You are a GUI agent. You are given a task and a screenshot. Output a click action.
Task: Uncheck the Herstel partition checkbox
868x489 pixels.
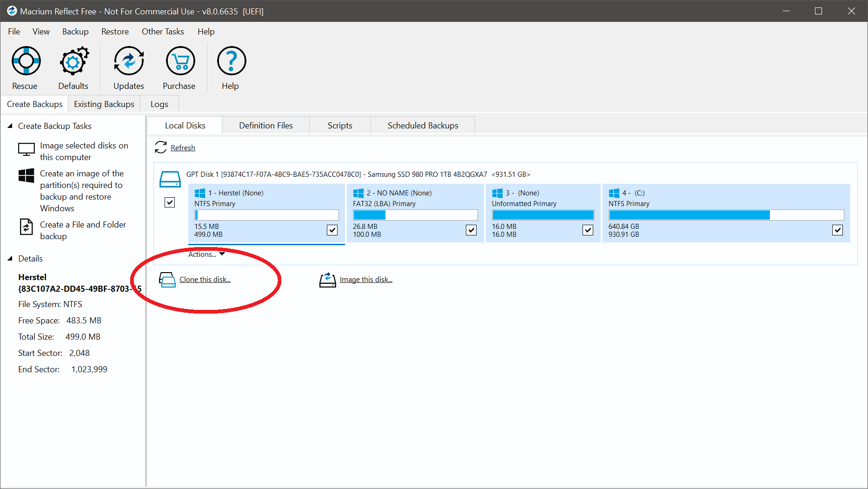pos(332,230)
